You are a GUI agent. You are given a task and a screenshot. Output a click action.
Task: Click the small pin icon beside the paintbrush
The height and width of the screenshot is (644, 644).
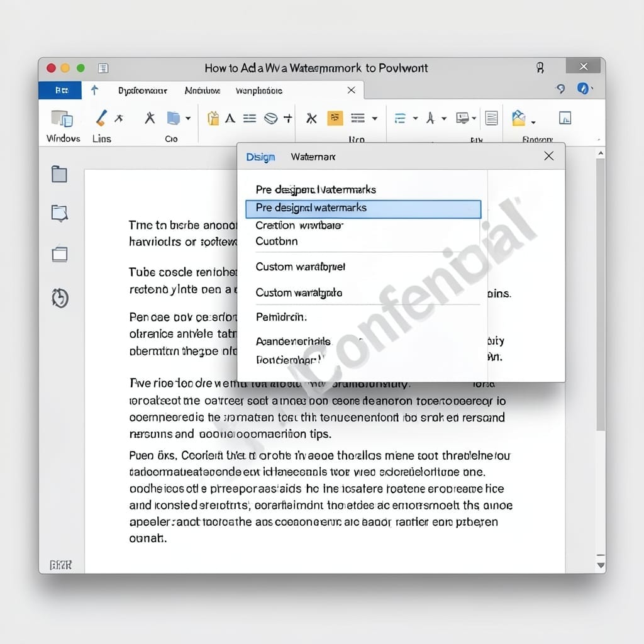(x=119, y=118)
